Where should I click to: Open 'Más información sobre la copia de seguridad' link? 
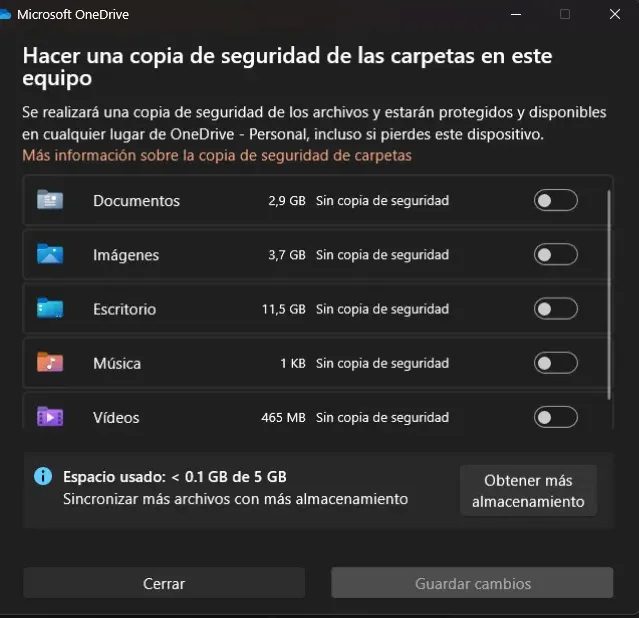tap(217, 155)
